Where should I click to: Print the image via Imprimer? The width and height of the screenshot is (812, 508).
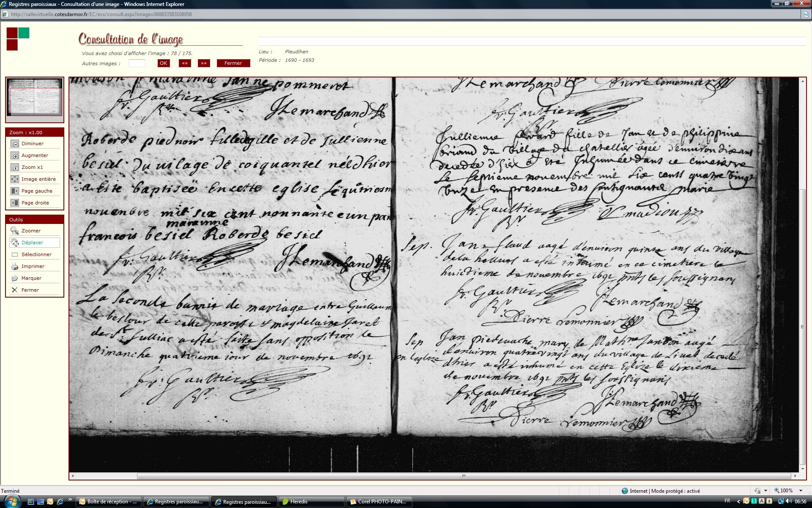click(x=15, y=266)
